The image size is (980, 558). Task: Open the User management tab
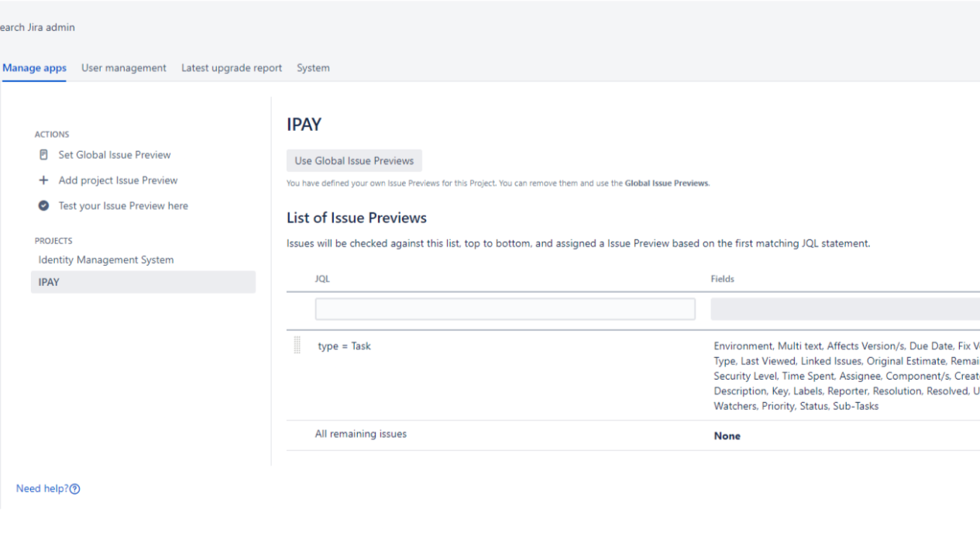[x=124, y=68]
